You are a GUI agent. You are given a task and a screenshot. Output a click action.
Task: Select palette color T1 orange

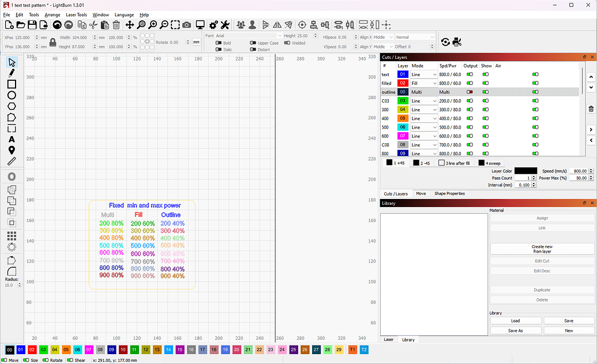point(352,350)
